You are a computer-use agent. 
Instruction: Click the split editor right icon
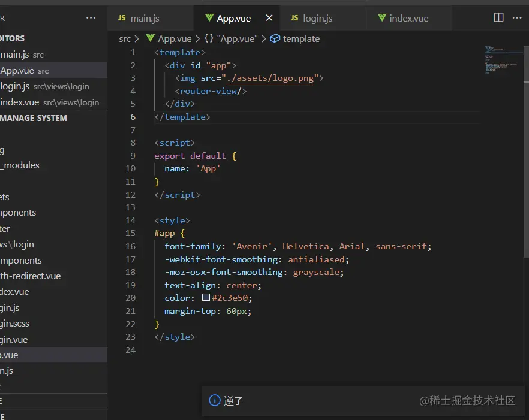(x=498, y=18)
